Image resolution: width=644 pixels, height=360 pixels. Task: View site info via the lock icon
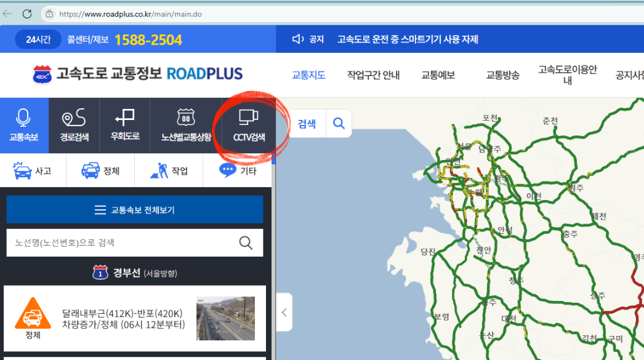point(49,14)
